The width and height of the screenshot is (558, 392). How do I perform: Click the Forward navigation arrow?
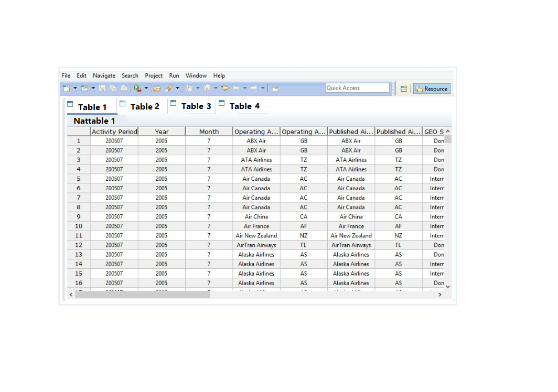(254, 88)
